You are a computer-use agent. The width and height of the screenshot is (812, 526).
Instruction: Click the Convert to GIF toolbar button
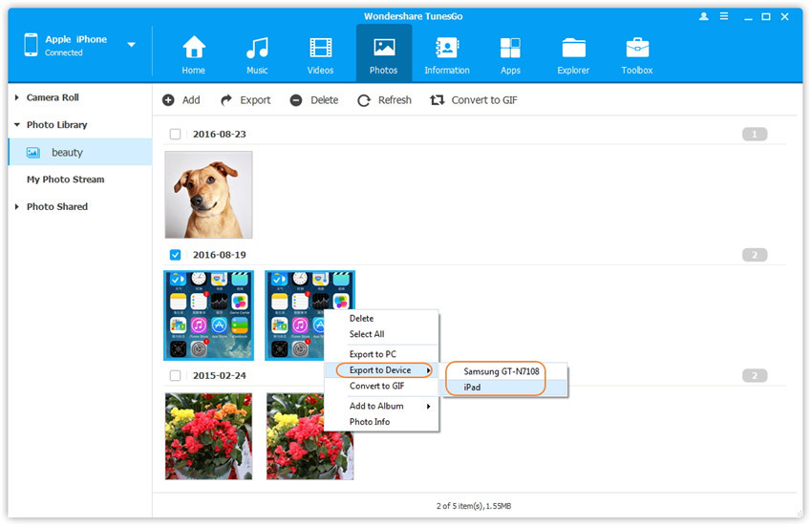pos(474,100)
